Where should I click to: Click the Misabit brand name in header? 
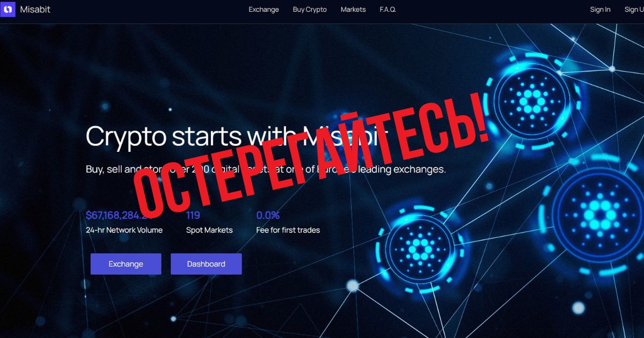coord(35,10)
